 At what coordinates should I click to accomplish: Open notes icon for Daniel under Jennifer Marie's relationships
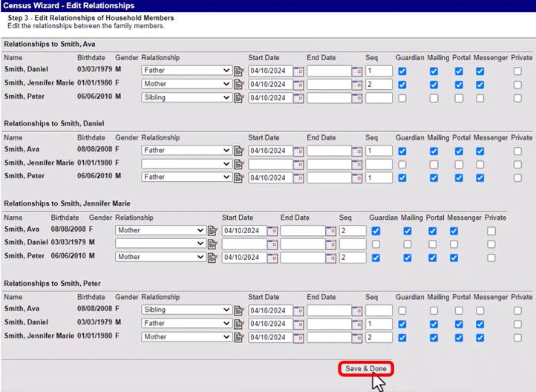coord(212,244)
